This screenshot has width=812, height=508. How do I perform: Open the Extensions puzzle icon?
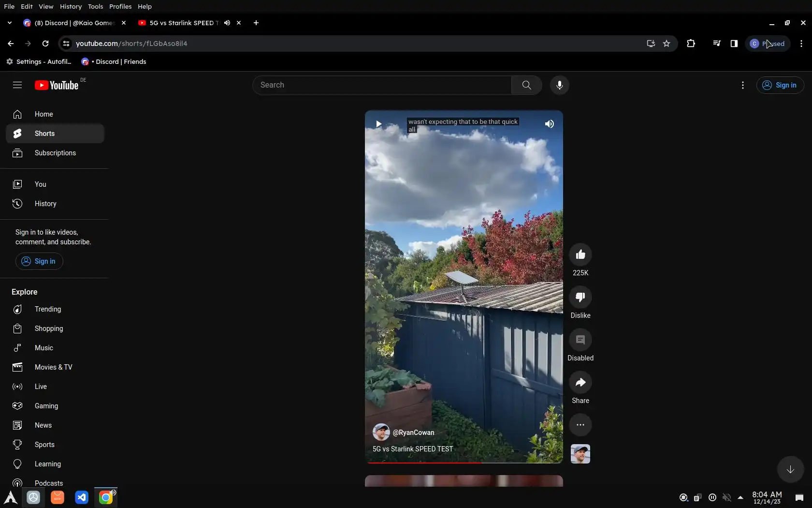691,44
